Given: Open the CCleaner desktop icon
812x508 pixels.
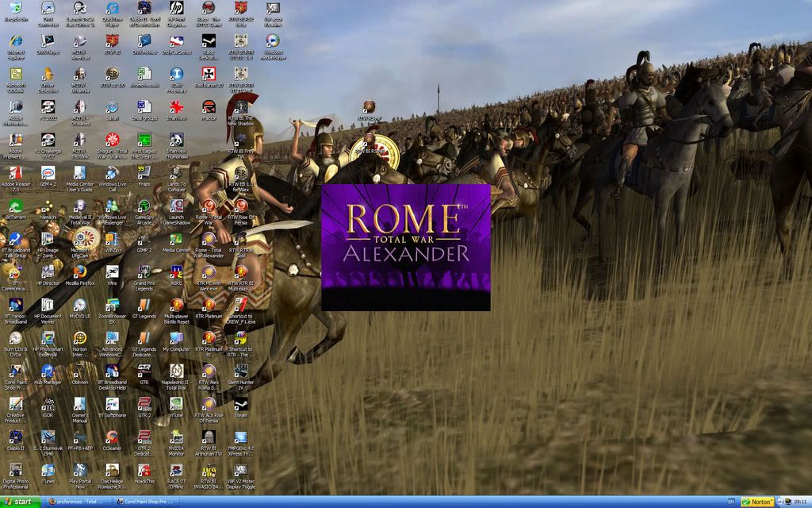Looking at the screenshot, I should click(x=112, y=437).
